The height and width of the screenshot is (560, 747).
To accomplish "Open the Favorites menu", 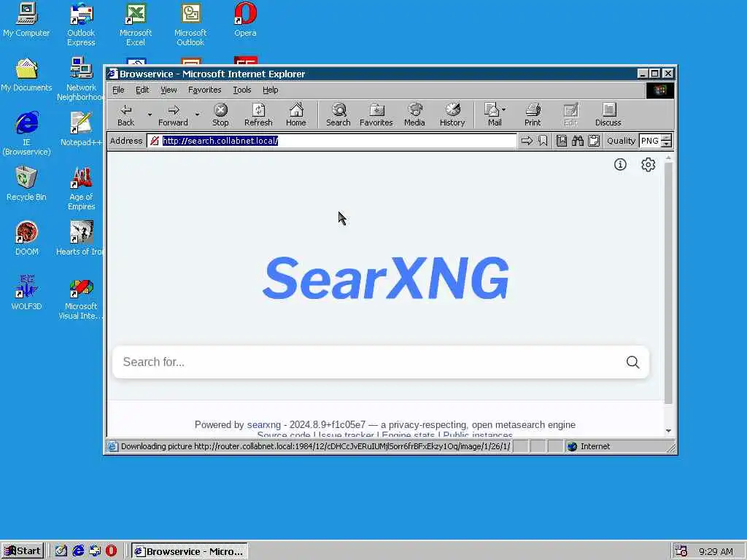I will pos(204,90).
